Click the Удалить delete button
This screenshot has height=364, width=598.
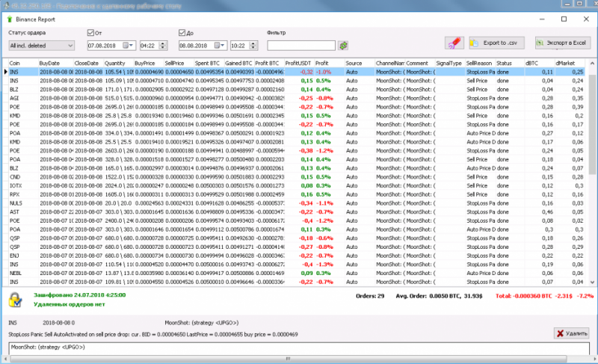(570, 333)
